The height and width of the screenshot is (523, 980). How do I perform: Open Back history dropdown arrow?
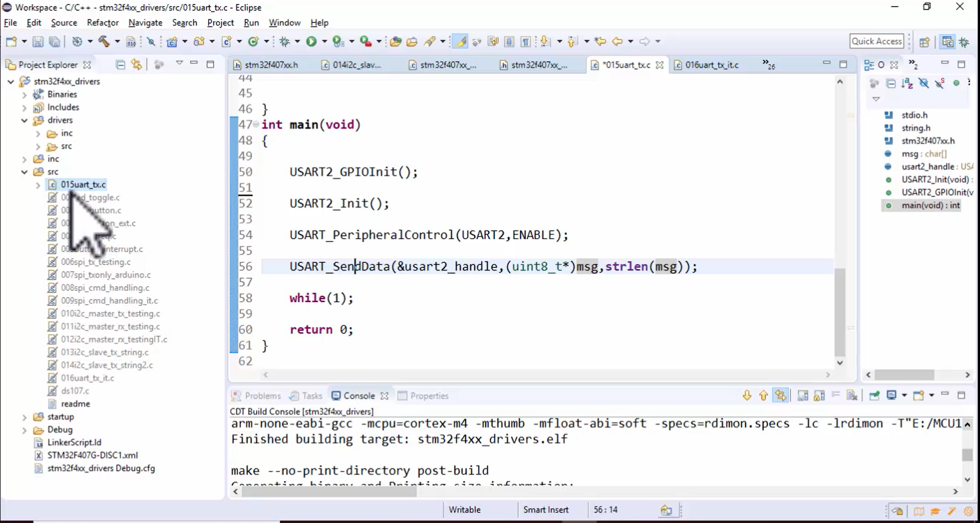click(x=630, y=41)
